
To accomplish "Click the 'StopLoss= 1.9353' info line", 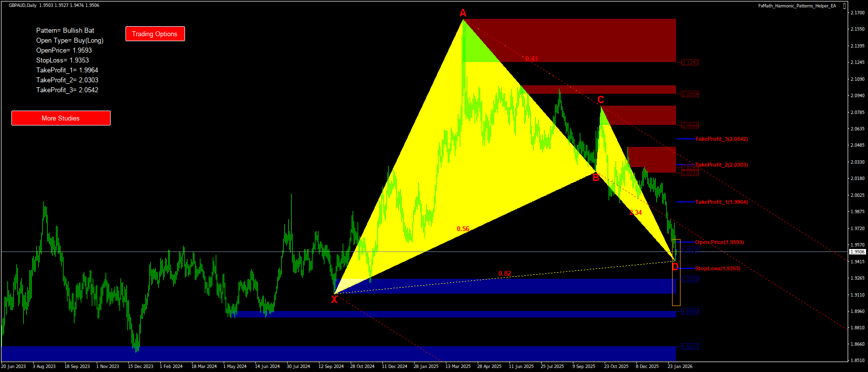I will tap(62, 60).
